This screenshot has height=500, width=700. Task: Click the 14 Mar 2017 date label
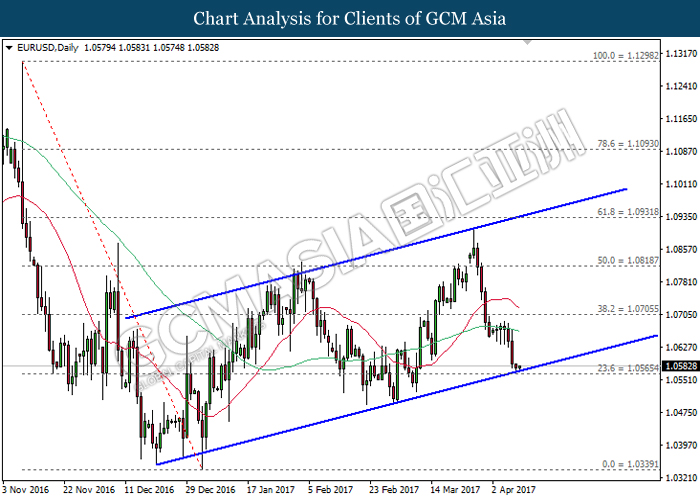click(455, 490)
